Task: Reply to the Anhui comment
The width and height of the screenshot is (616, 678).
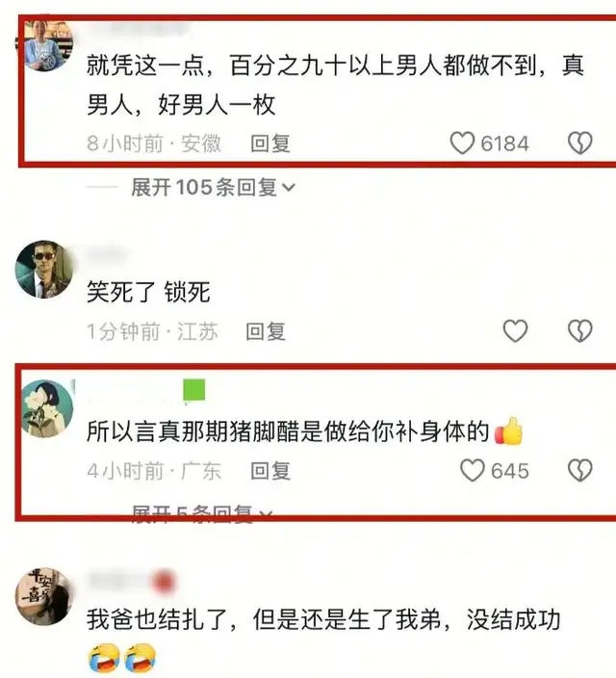Action: click(270, 143)
